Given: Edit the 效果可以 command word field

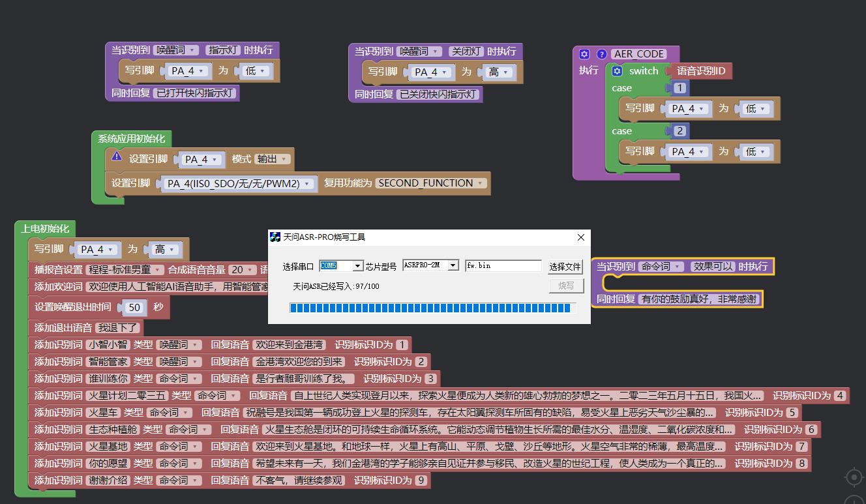Looking at the screenshot, I should [713, 267].
